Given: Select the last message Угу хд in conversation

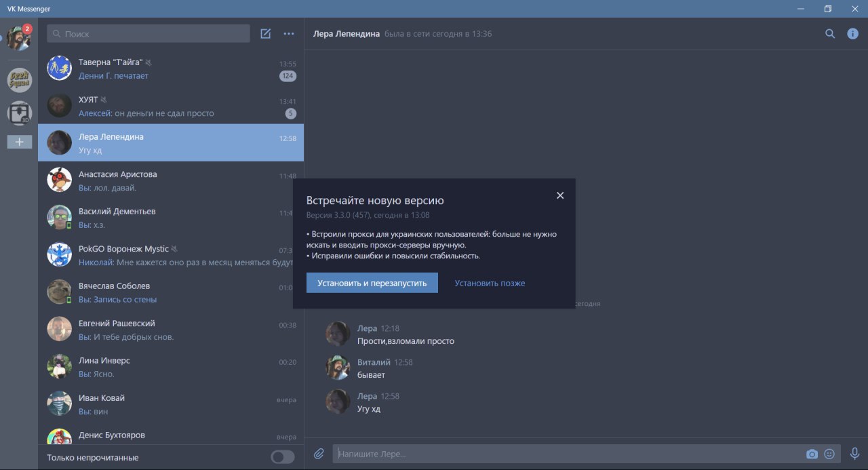Looking at the screenshot, I should (x=369, y=409).
